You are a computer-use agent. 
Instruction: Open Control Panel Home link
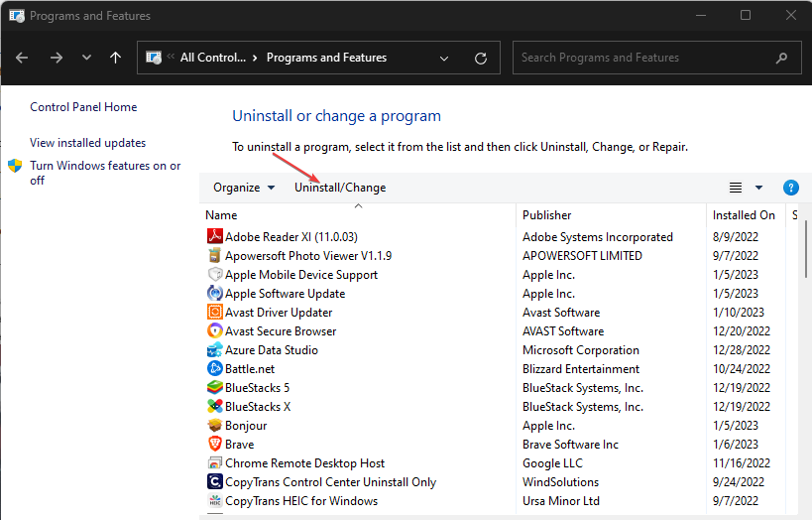83,107
